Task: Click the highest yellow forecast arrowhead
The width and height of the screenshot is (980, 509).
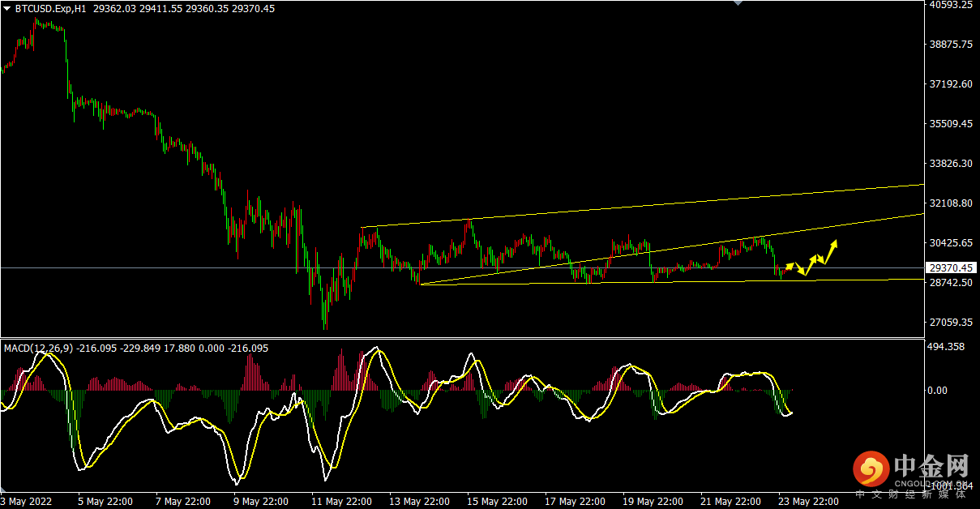Action: [x=834, y=242]
